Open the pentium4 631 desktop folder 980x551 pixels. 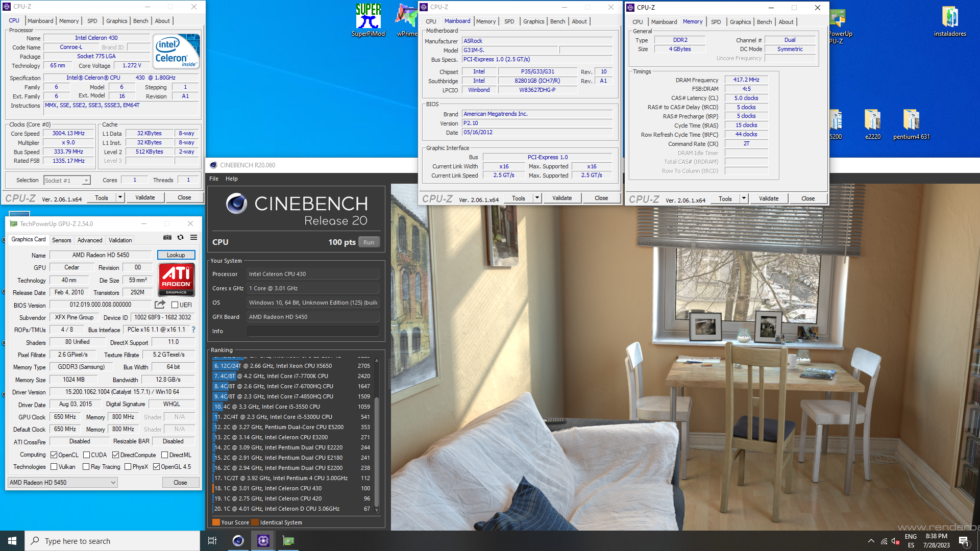(911, 124)
